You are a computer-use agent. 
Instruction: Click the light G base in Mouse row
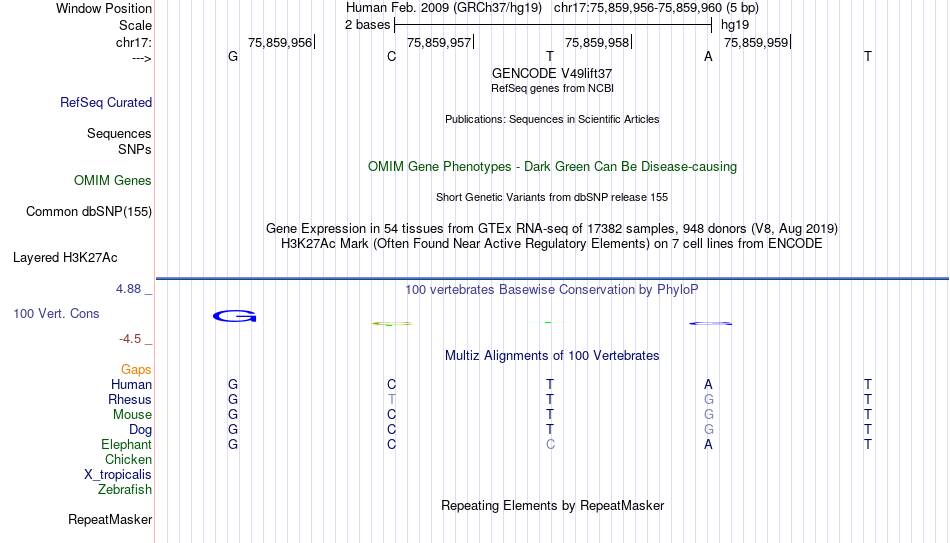tap(708, 415)
